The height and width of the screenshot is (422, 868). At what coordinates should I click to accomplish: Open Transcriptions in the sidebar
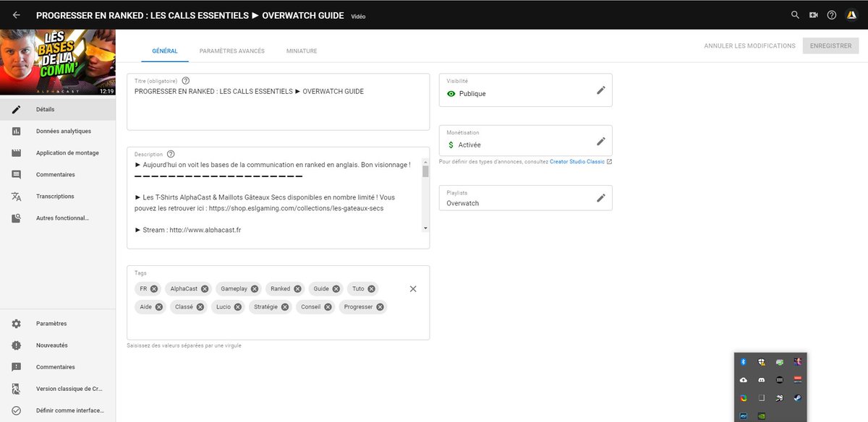click(58, 197)
